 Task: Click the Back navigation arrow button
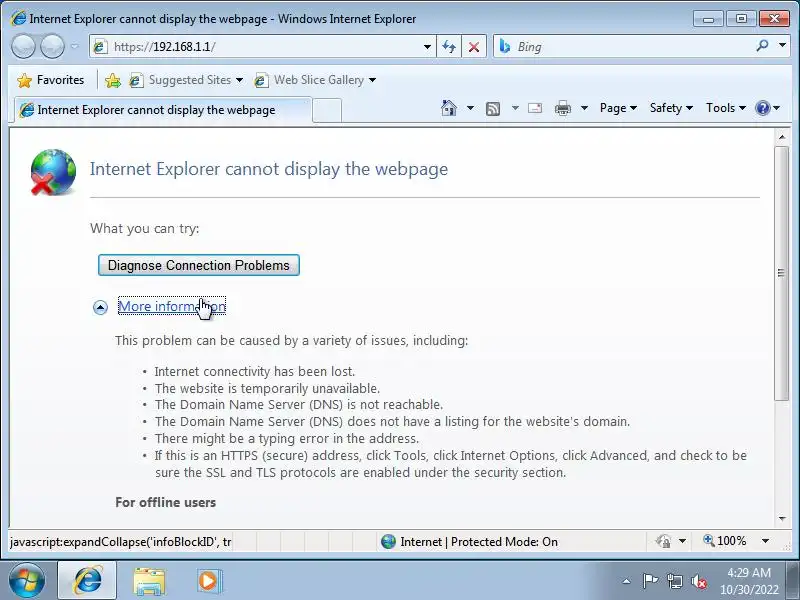point(23,46)
